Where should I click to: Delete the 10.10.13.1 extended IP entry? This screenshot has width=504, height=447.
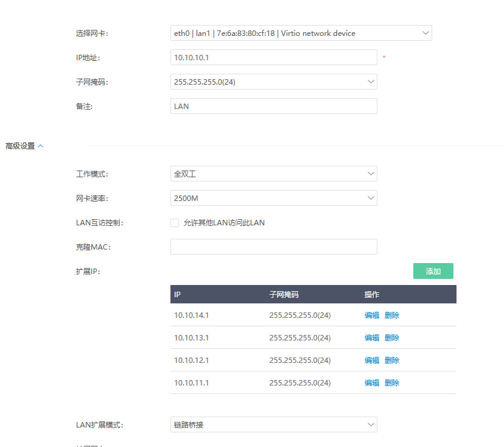pyautogui.click(x=392, y=338)
